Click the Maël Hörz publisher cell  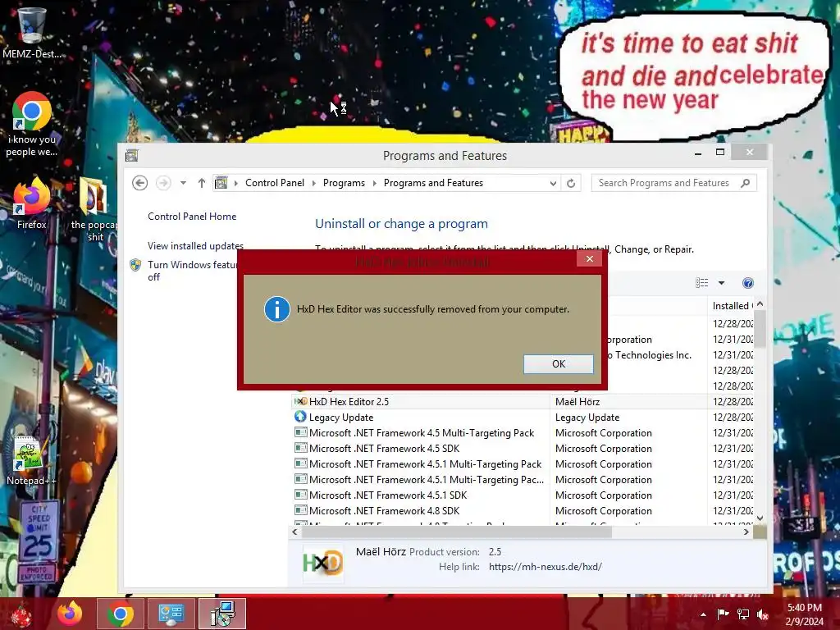click(577, 402)
